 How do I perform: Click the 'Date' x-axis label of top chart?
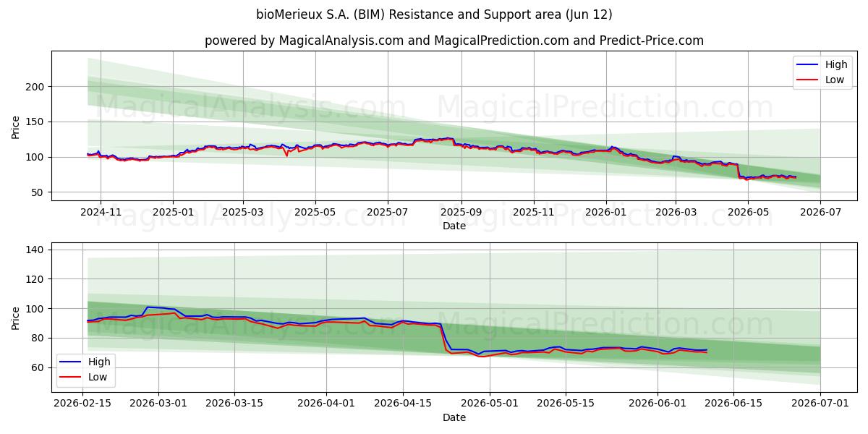454,226
